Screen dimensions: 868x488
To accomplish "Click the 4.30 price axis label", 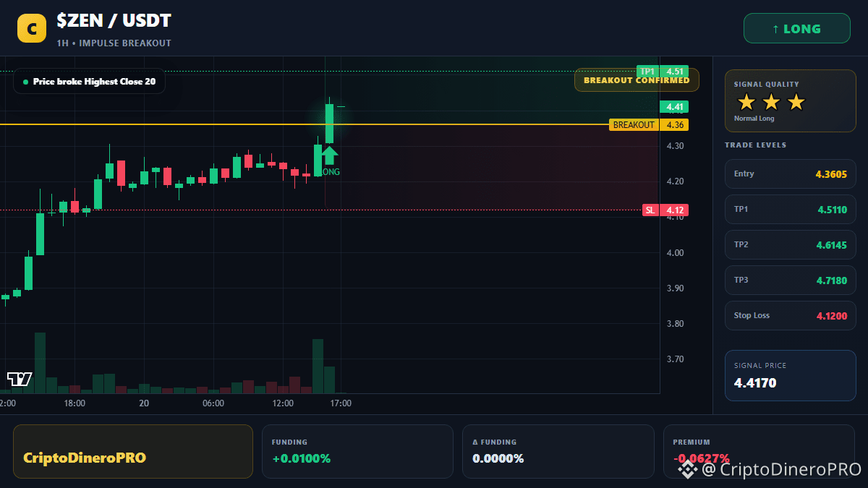I will [x=675, y=146].
